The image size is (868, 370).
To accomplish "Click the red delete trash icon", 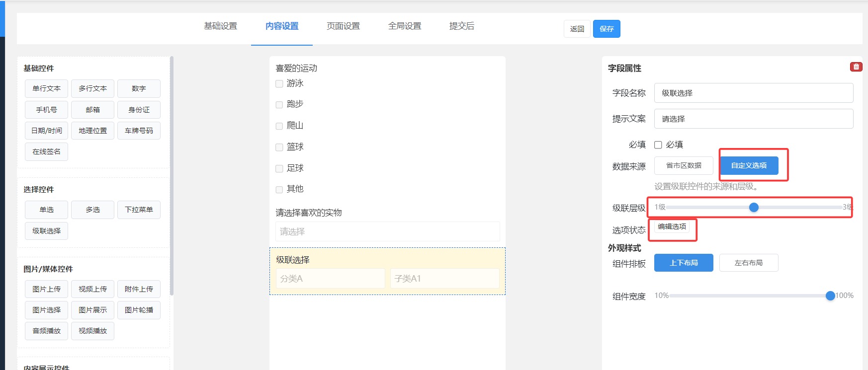I will [856, 67].
